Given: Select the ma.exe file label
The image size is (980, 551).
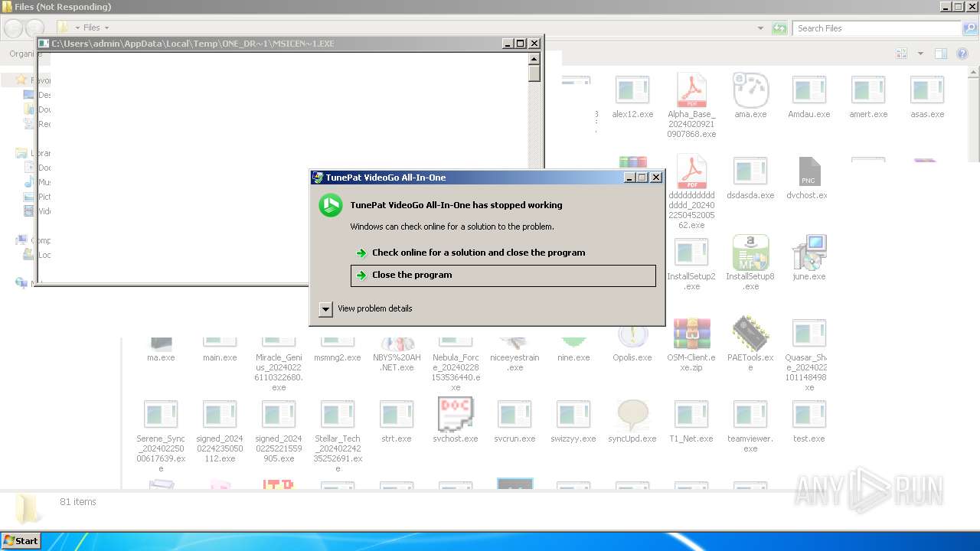Looking at the screenshot, I should click(161, 357).
